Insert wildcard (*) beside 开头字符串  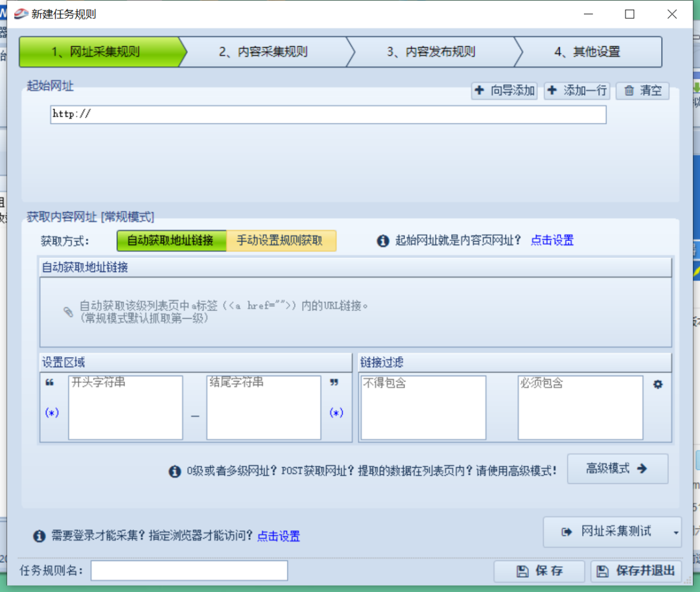click(52, 413)
